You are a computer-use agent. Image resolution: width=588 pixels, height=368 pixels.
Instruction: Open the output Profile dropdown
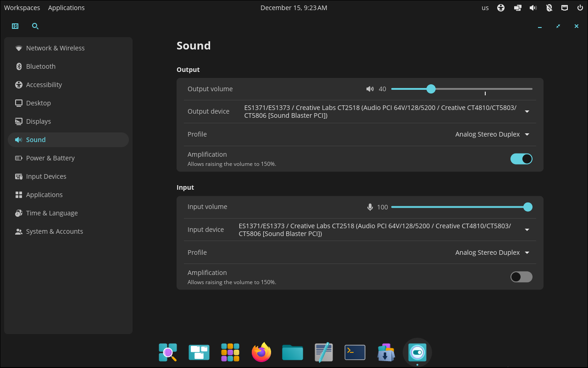527,134
